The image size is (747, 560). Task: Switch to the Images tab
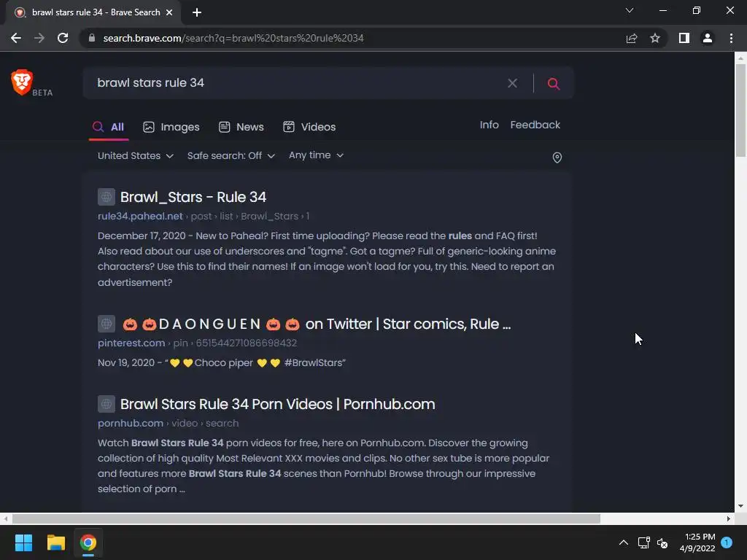click(x=171, y=127)
